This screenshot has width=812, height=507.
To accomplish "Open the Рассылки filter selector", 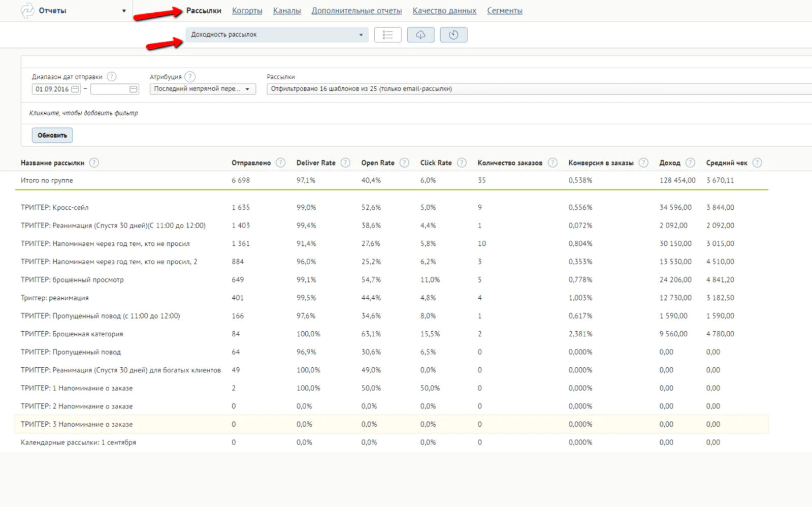I will 539,89.
